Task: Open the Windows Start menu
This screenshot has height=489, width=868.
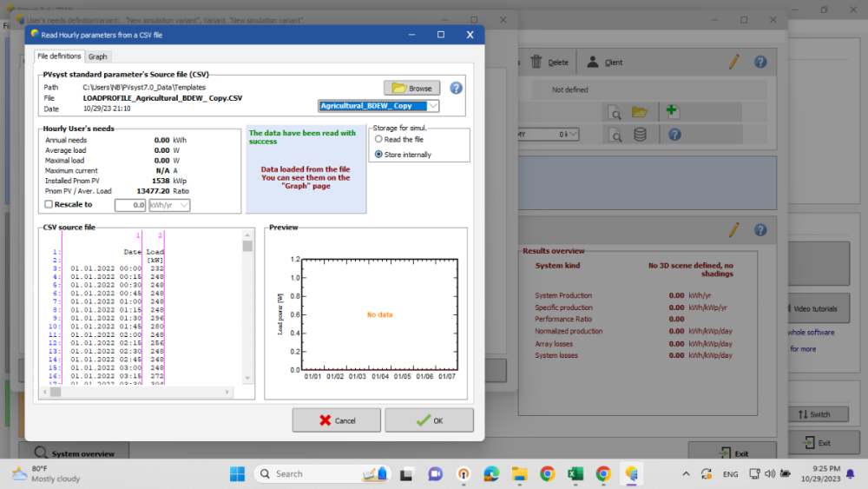Action: [x=237, y=473]
